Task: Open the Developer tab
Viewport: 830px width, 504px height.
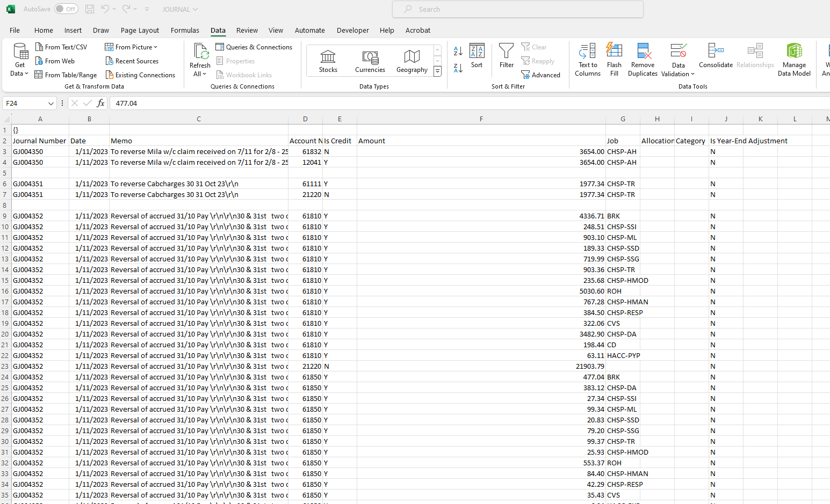Action: tap(352, 31)
